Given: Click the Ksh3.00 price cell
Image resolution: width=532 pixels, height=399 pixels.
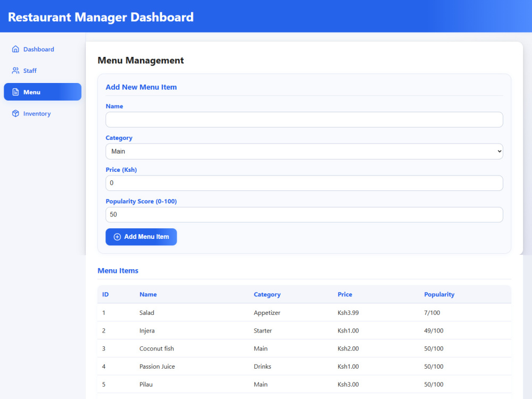Looking at the screenshot, I should click(x=348, y=385).
